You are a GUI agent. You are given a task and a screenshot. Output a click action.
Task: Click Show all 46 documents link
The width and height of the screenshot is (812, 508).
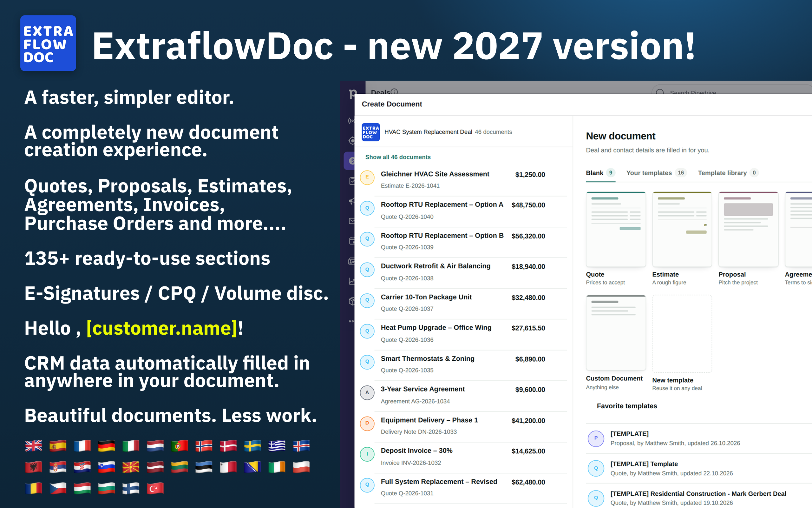(x=398, y=157)
